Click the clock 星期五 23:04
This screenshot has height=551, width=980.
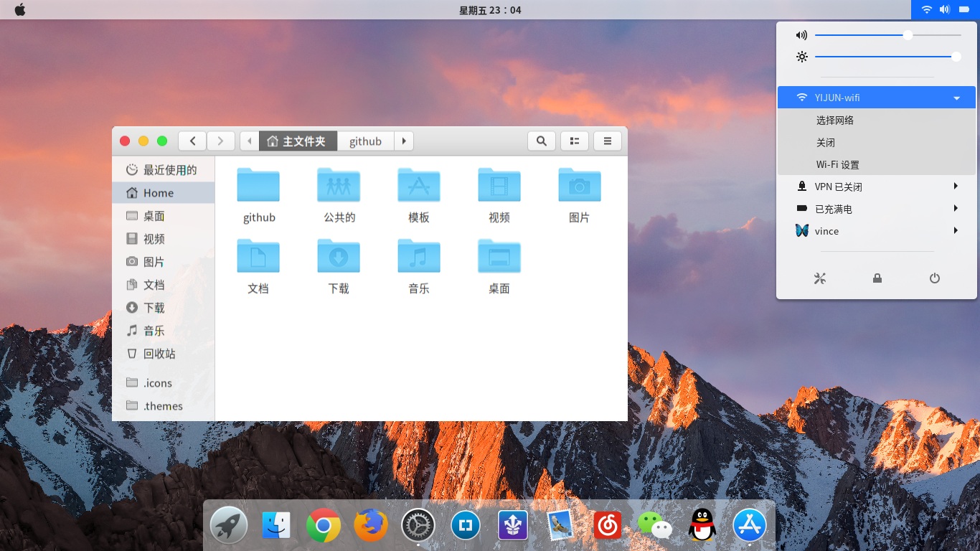(490, 10)
